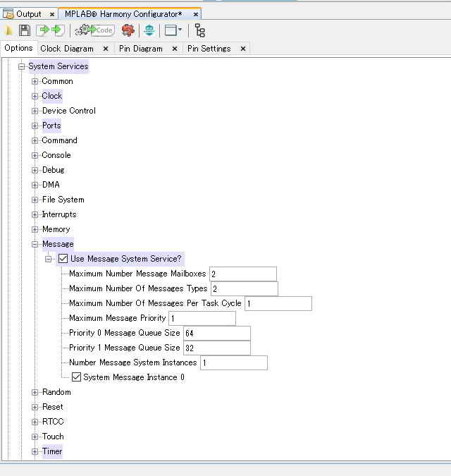This screenshot has height=476, width=451.
Task: Expand the File System node
Action: [x=35, y=200]
